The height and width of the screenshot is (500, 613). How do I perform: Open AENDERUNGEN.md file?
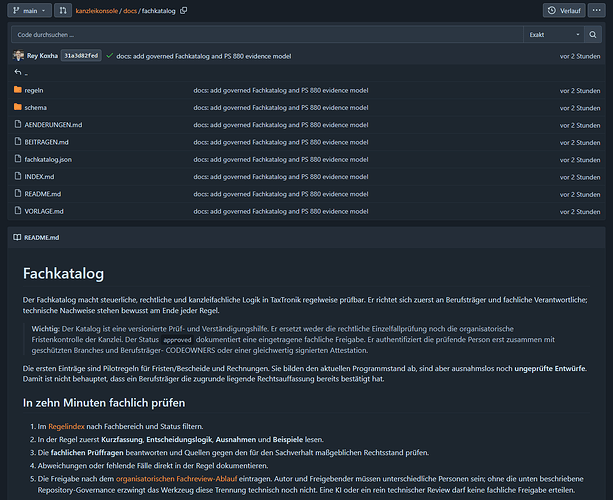pos(53,125)
